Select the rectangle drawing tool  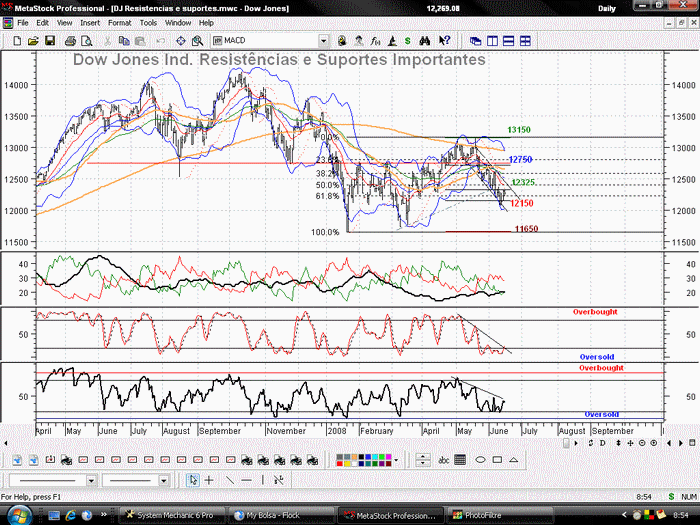pos(497,460)
